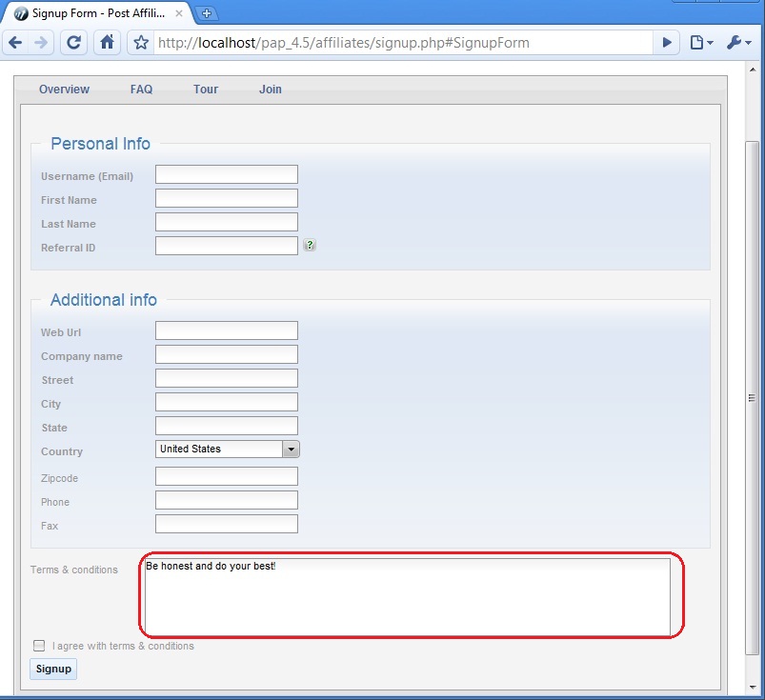Image resolution: width=765 pixels, height=700 pixels.
Task: Focus the Street field
Action: [227, 378]
